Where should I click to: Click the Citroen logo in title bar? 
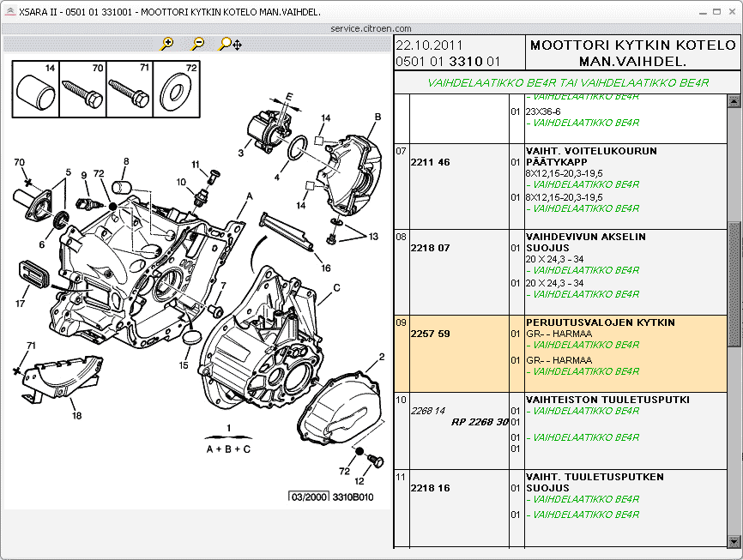pos(9,12)
